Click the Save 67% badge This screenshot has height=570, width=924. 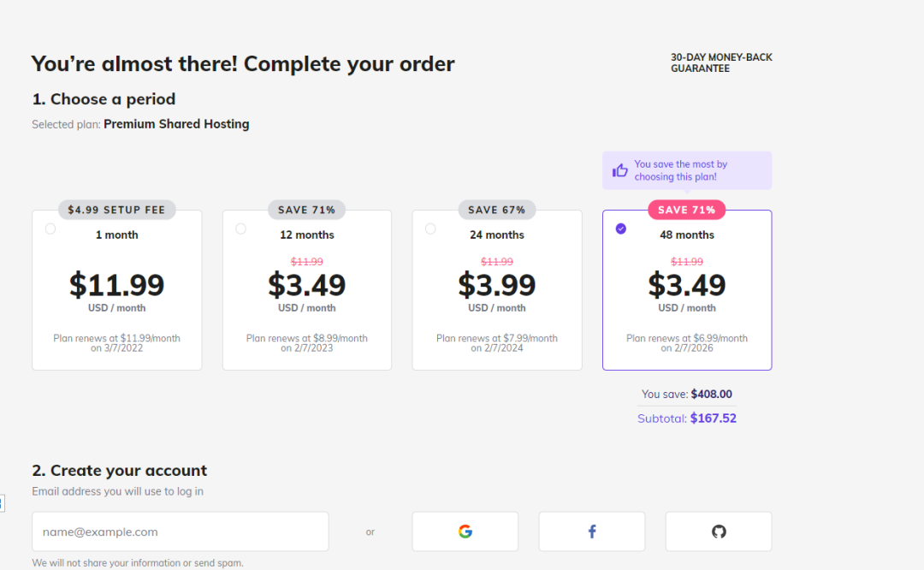point(497,210)
